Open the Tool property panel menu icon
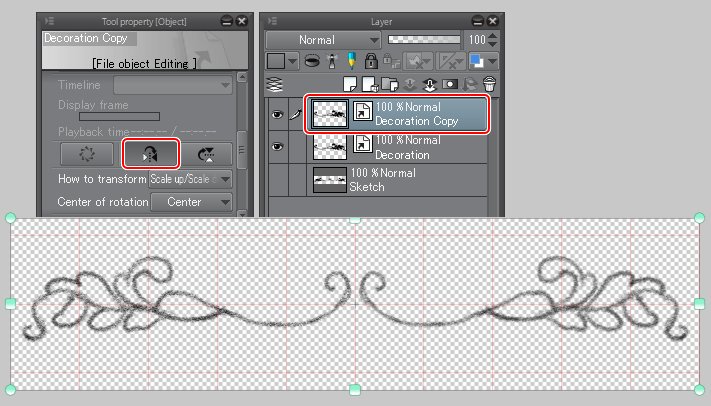 click(49, 21)
